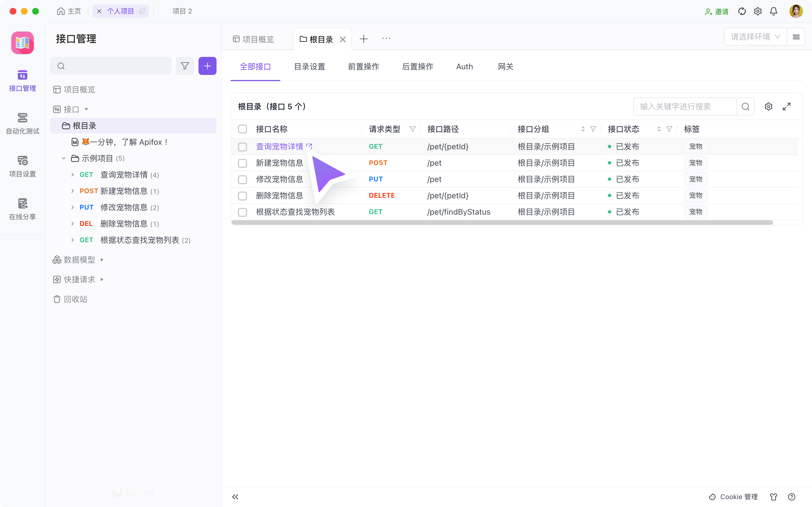Check the checkbox for 查询宠物详情 row
The width and height of the screenshot is (812, 507).
pyautogui.click(x=242, y=146)
